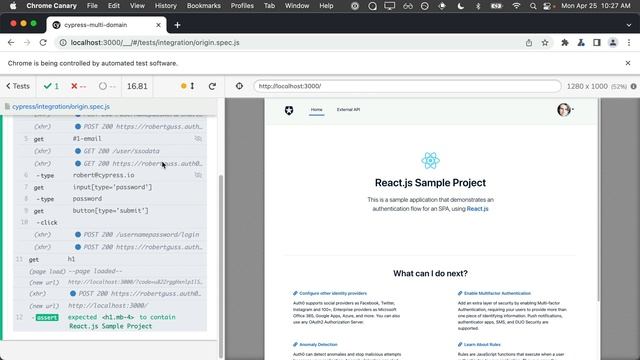Click the viewport size 1280 x 1000 label

[587, 86]
